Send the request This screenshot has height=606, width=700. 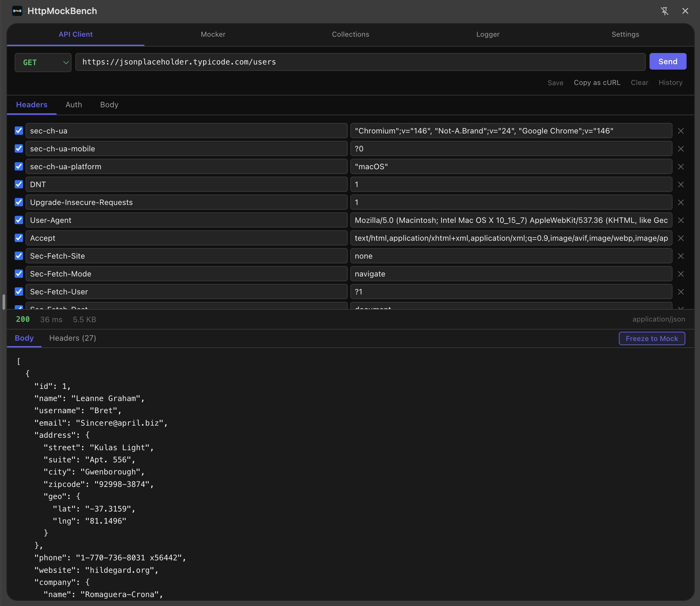click(x=668, y=62)
